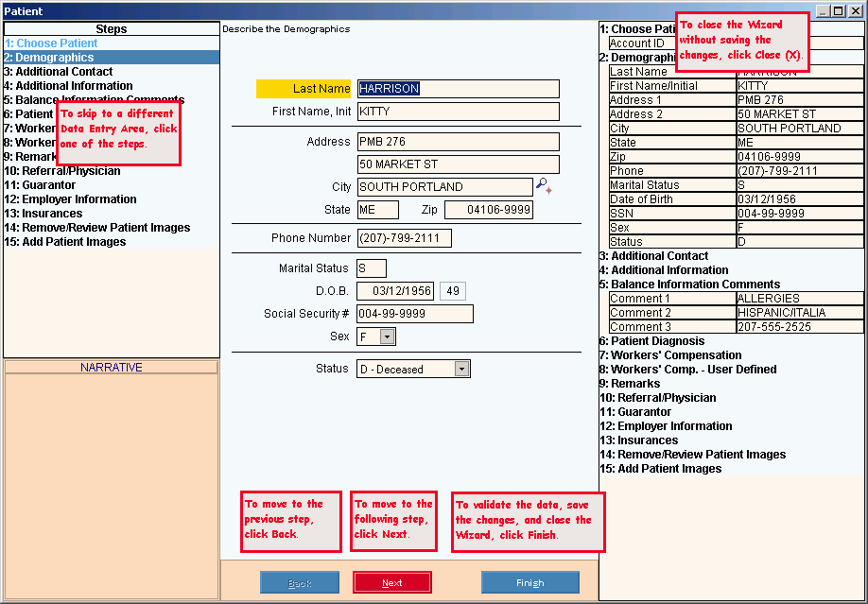Click summary value SOUTH PORTLAND for City
The width and height of the screenshot is (868, 604).
point(799,129)
